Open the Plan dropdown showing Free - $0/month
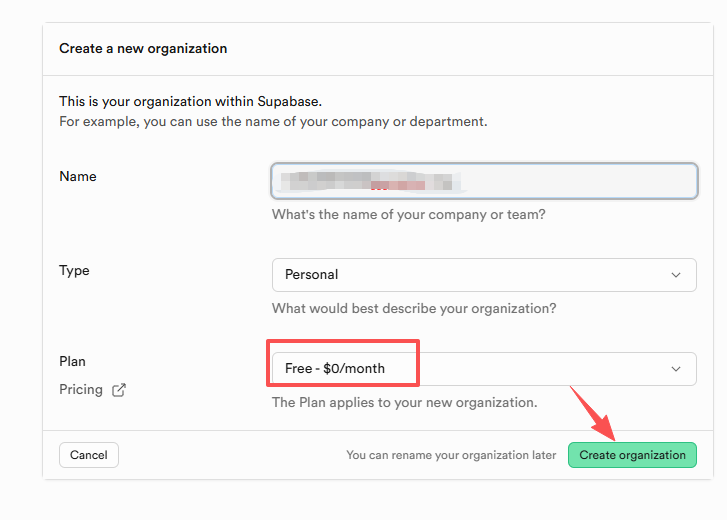The height and width of the screenshot is (520, 727). coord(484,369)
